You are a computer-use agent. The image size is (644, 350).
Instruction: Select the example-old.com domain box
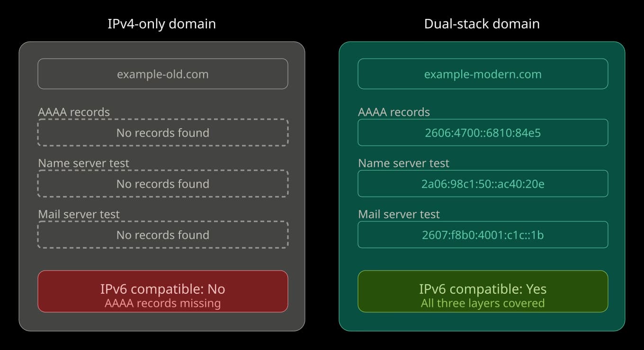point(163,74)
